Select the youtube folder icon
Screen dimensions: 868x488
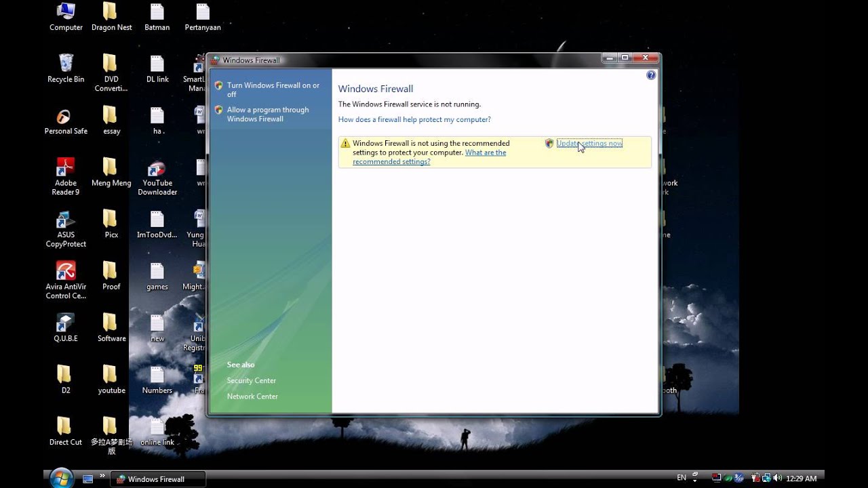tap(111, 380)
